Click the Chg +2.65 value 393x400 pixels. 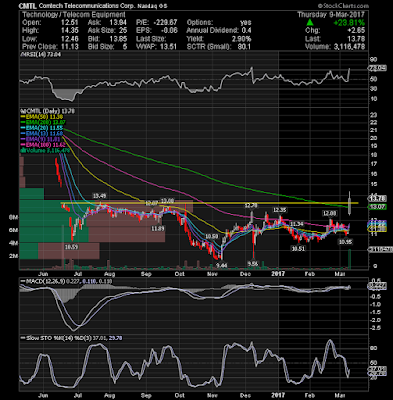point(356,31)
